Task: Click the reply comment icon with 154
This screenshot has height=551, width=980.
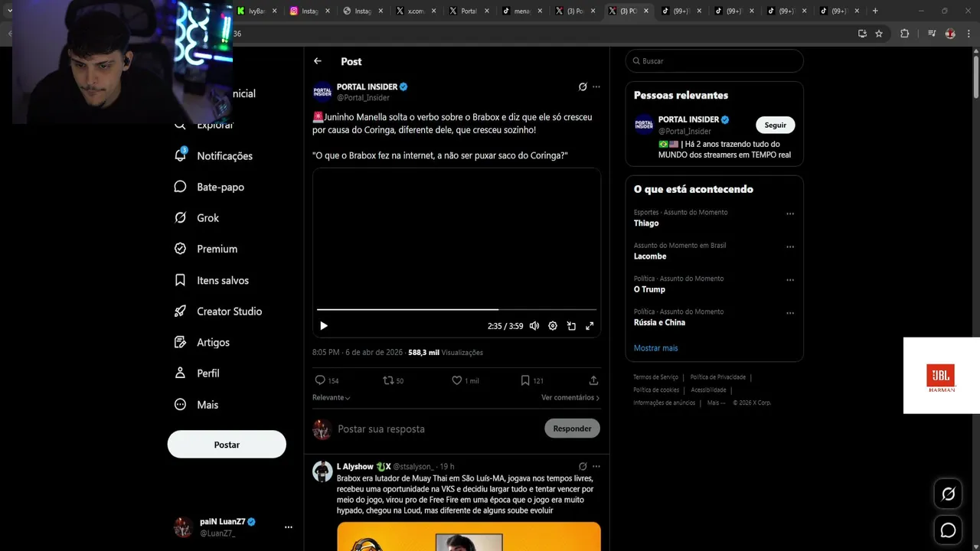Action: coord(320,380)
